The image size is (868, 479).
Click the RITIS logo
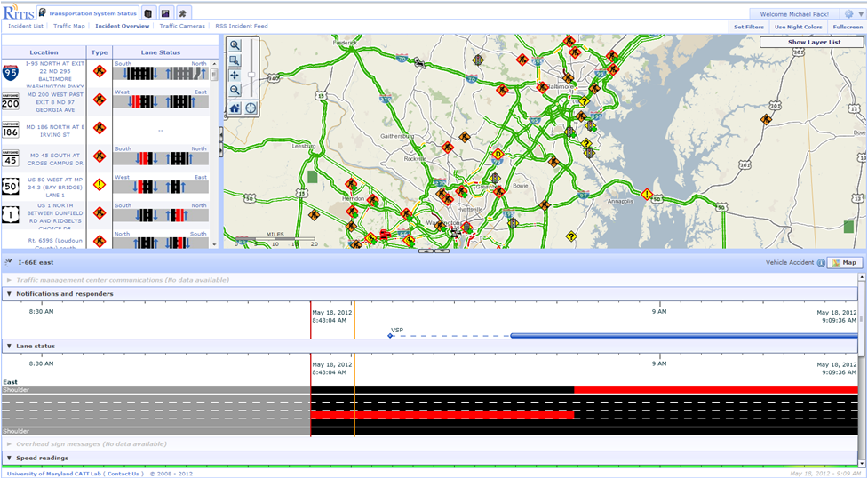coord(19,12)
